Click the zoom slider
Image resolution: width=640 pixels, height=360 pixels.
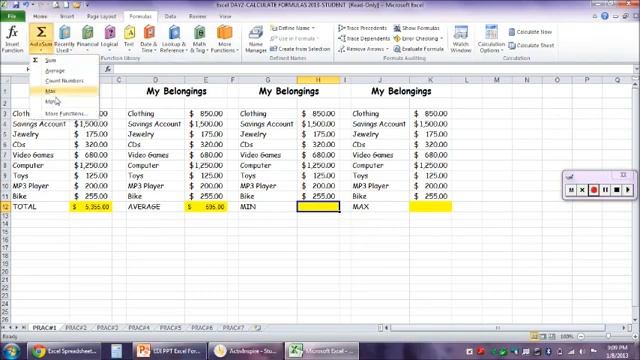[608, 336]
